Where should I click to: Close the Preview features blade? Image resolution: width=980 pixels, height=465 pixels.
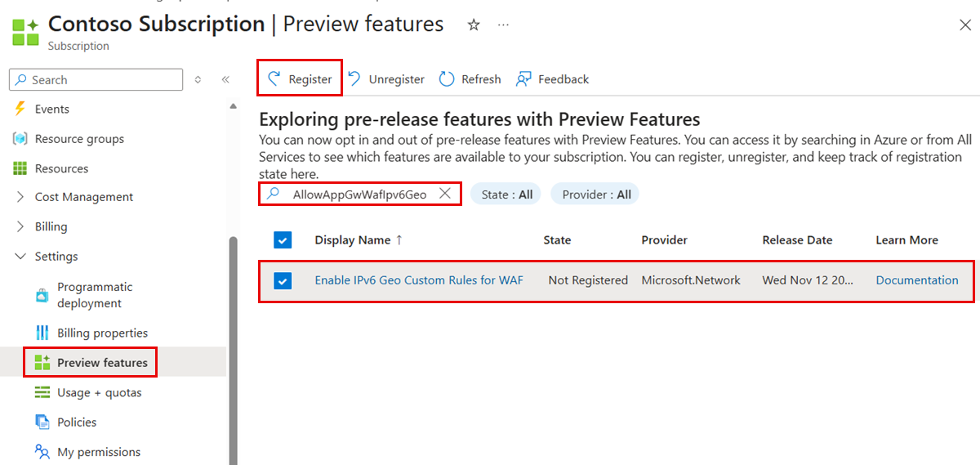(x=964, y=25)
